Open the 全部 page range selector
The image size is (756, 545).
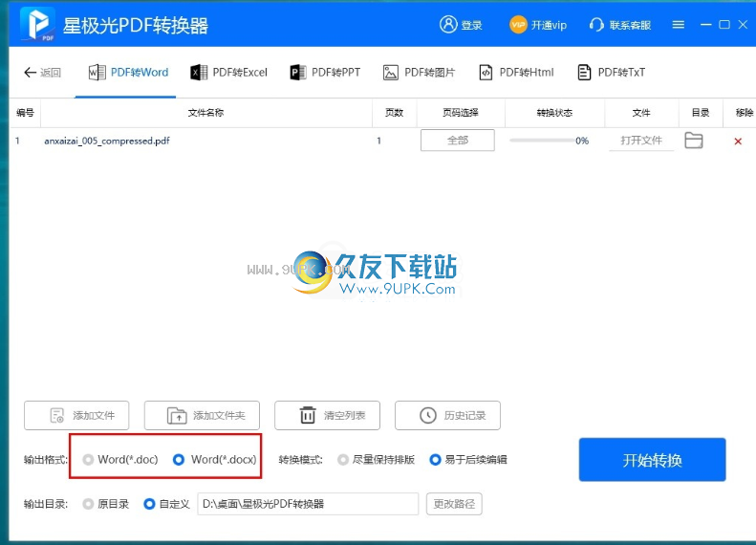[x=458, y=141]
